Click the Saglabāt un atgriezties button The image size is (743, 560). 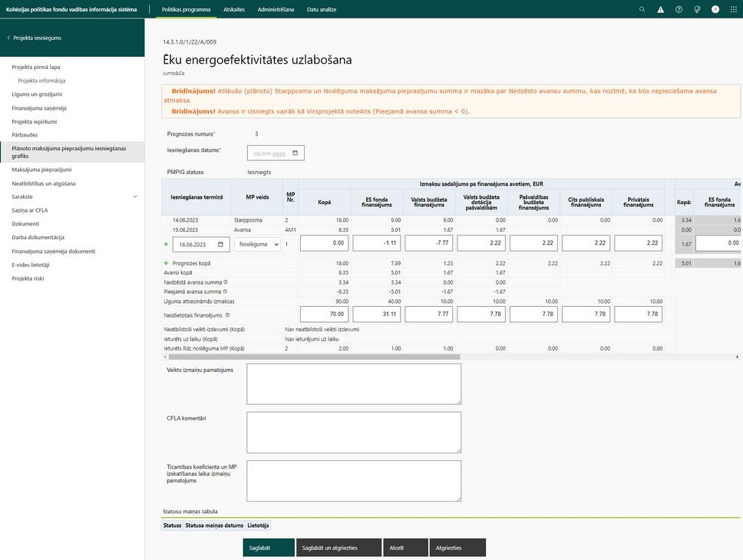click(338, 548)
